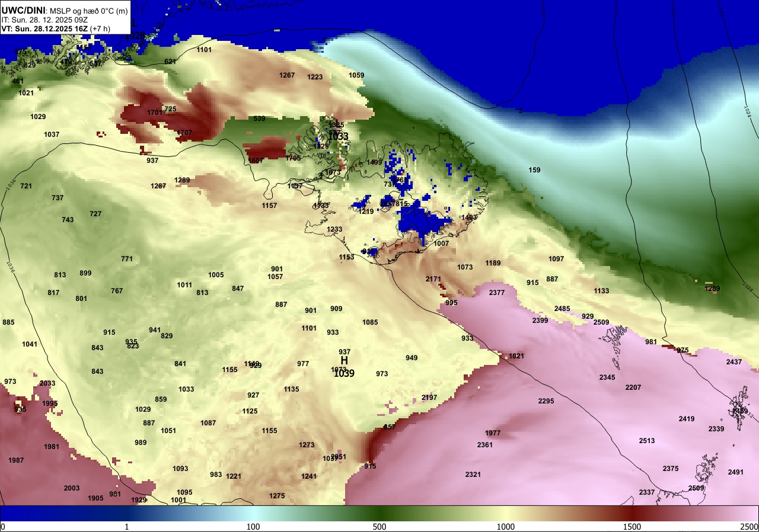Viewport: 759px width, 532px height.
Task: Click the height value 1273
Action: [x=307, y=445]
